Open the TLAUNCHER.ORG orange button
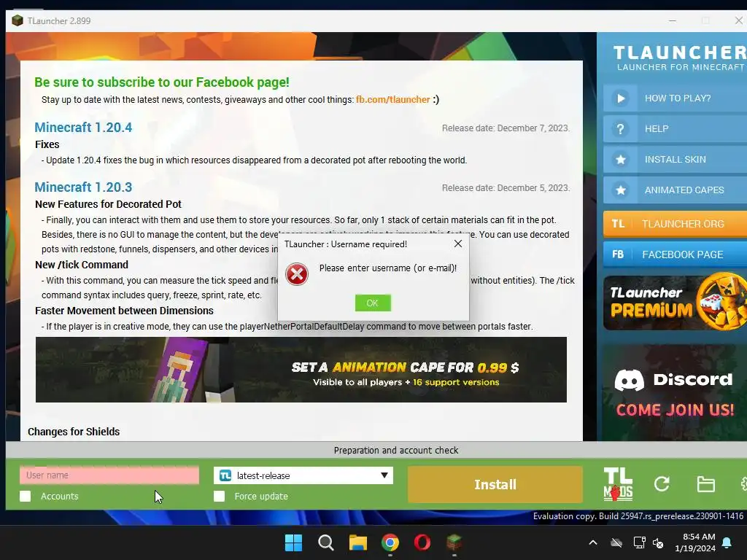 coord(675,224)
